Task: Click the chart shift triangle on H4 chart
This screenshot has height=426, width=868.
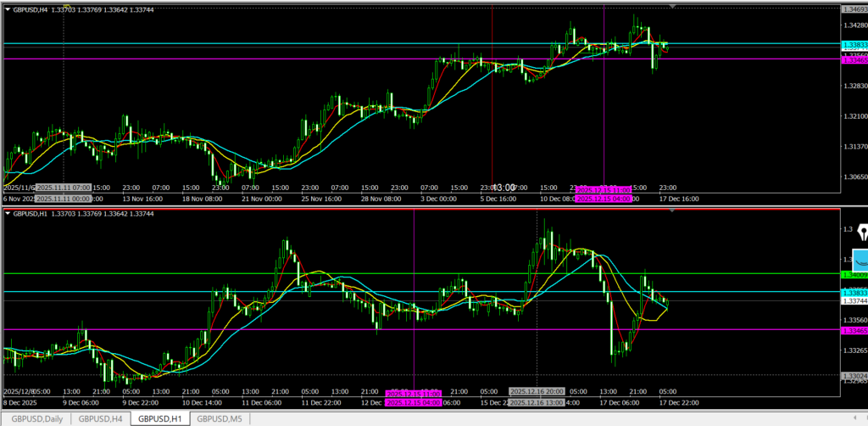Action: (672, 6)
